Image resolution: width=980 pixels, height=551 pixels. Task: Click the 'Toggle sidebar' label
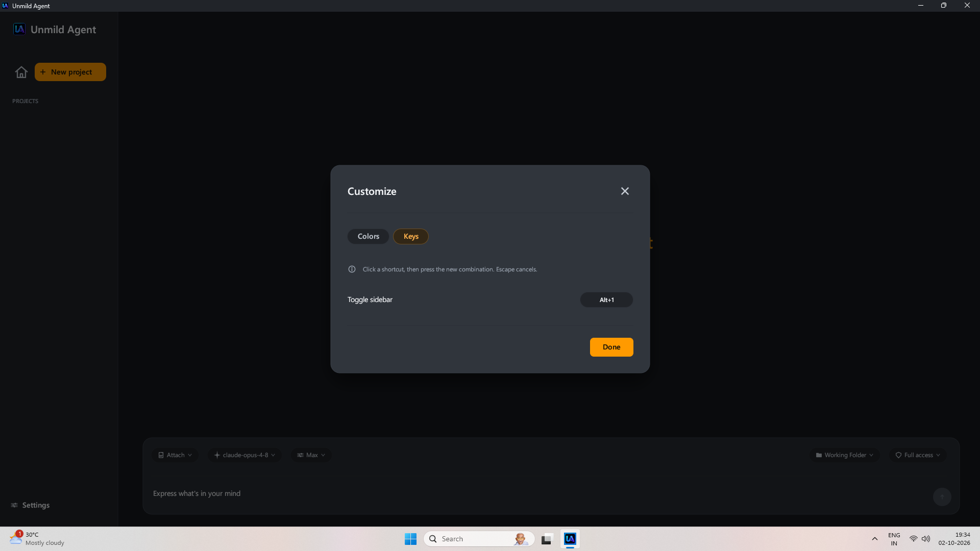[370, 299]
